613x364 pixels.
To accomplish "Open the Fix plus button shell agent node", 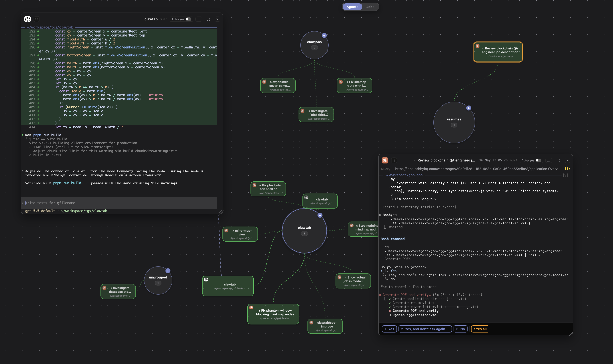I will 268,189.
